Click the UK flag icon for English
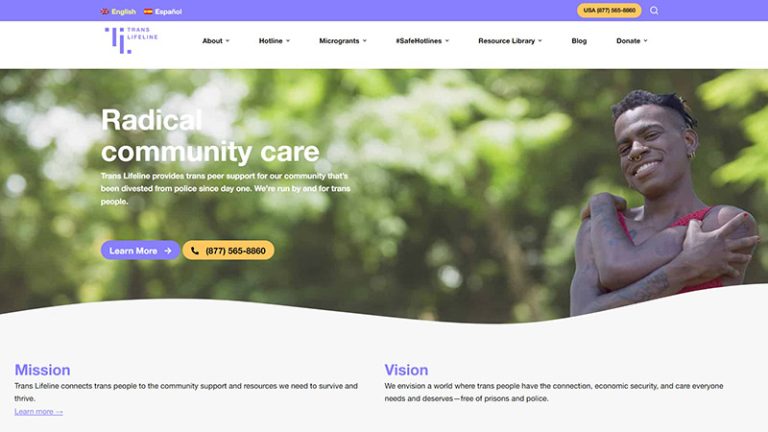Image resolution: width=768 pixels, height=432 pixels. click(x=105, y=11)
